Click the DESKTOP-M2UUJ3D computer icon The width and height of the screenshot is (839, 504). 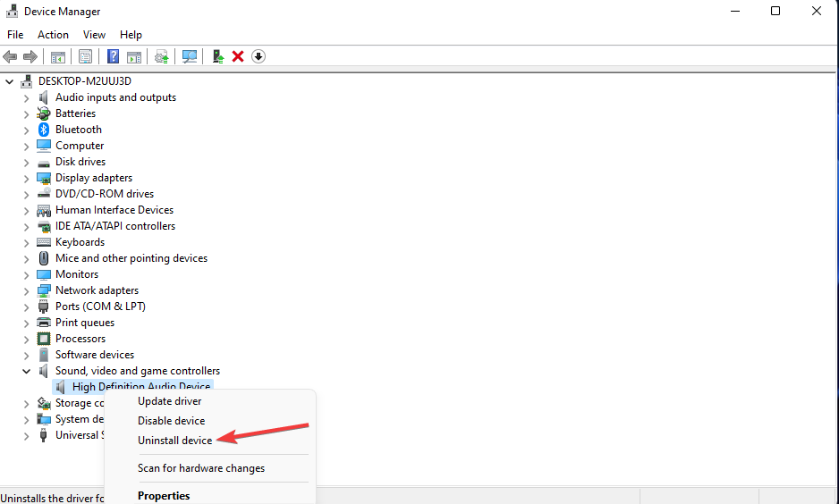(x=26, y=81)
